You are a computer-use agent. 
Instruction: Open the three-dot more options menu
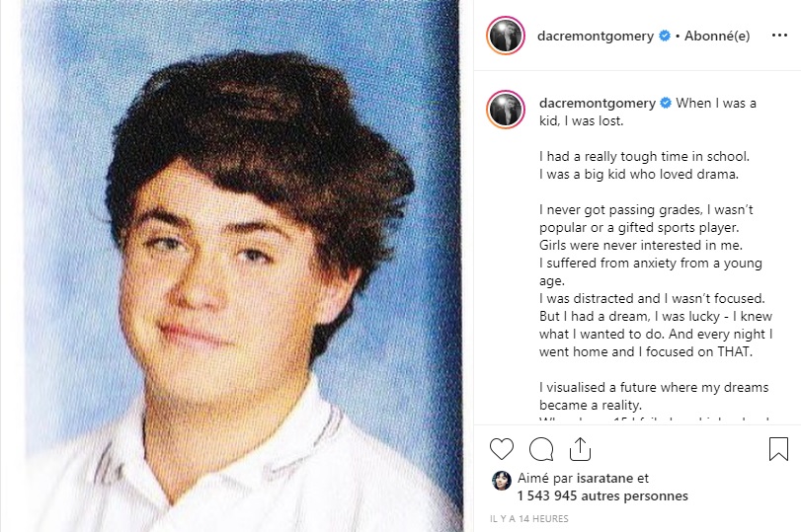779,36
